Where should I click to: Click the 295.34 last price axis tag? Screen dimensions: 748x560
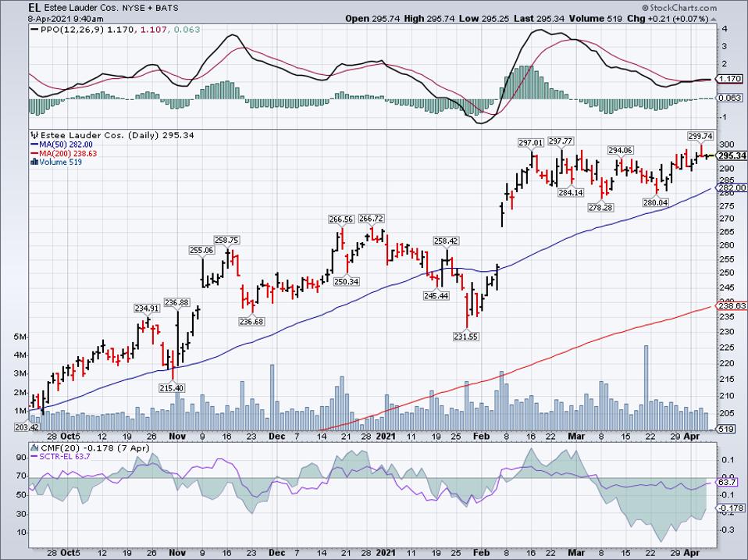tap(732, 156)
